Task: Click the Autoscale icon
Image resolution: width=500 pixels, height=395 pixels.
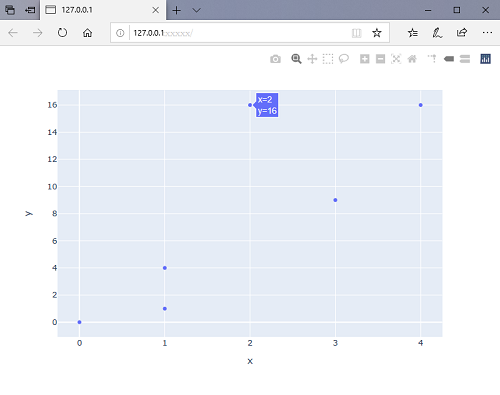Action: 396,59
